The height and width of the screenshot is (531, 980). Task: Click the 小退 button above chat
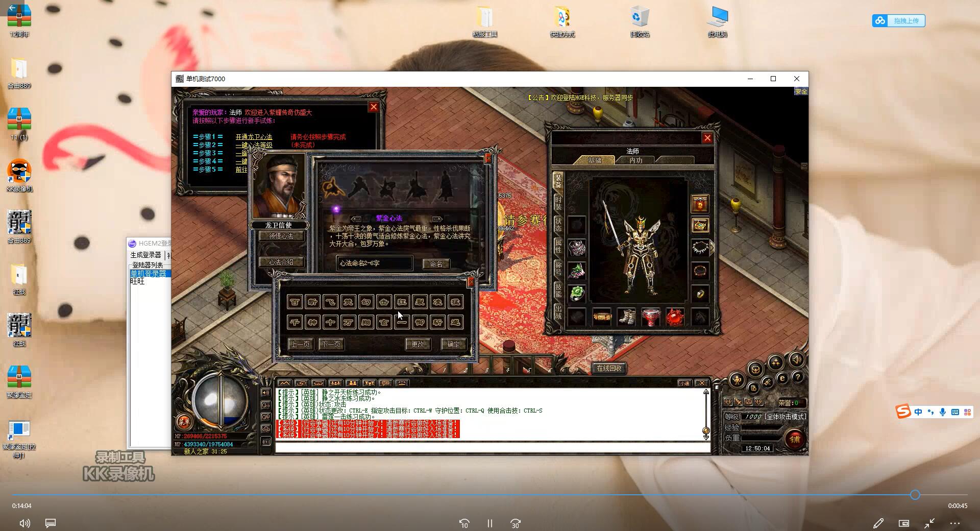(x=684, y=383)
